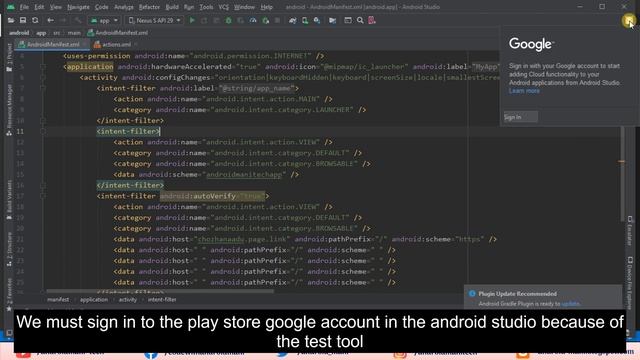Click the Run with Coverage icon
This screenshot has width=640, height=360.
coord(241,20)
